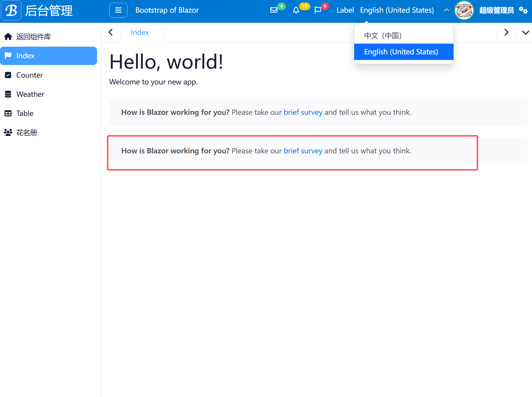
Task: Collapse the language dropdown chevron
Action: (x=446, y=10)
